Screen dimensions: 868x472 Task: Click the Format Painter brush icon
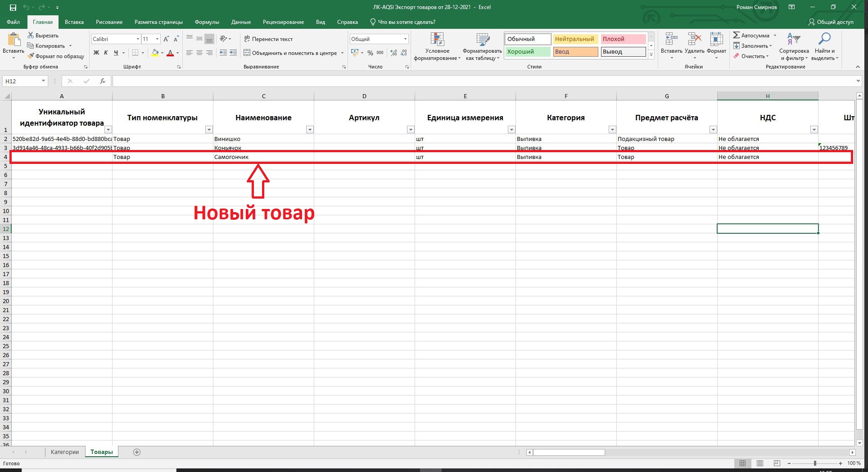click(31, 56)
